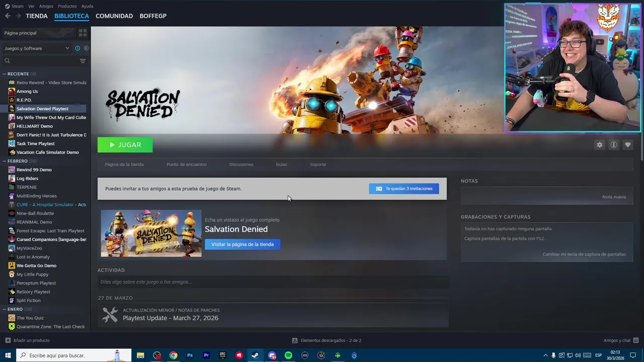
Task: Open Premiere Pro from the taskbar
Action: pyautogui.click(x=206, y=355)
